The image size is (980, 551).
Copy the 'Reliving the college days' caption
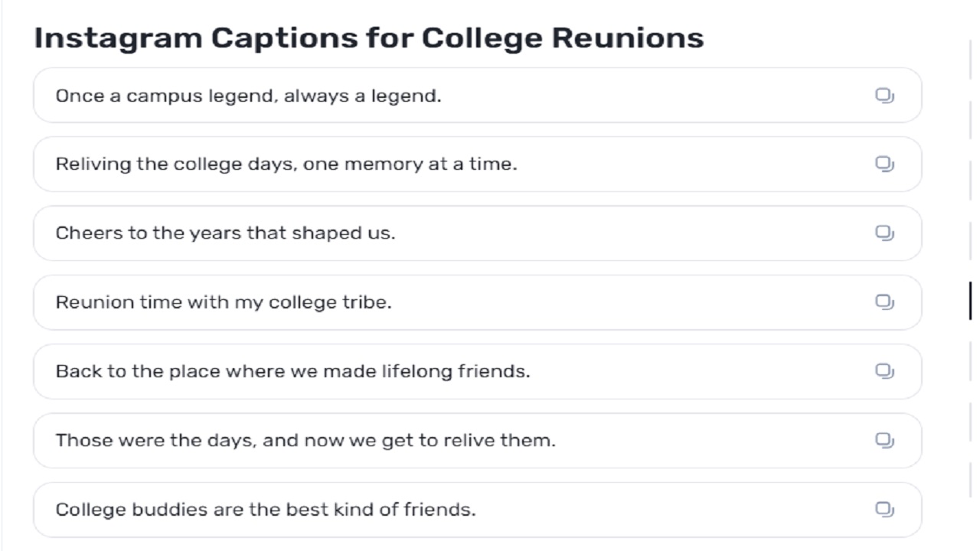pos(884,165)
